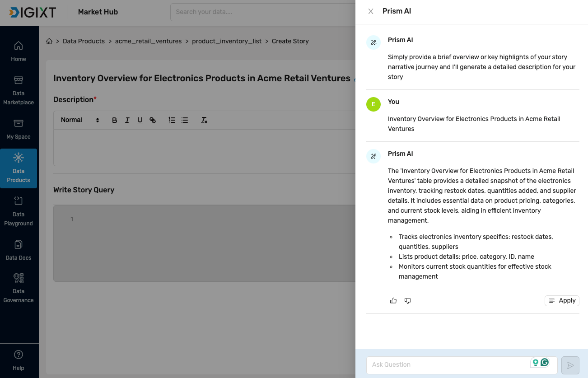Click the Write Story Query heading

pyautogui.click(x=84, y=190)
